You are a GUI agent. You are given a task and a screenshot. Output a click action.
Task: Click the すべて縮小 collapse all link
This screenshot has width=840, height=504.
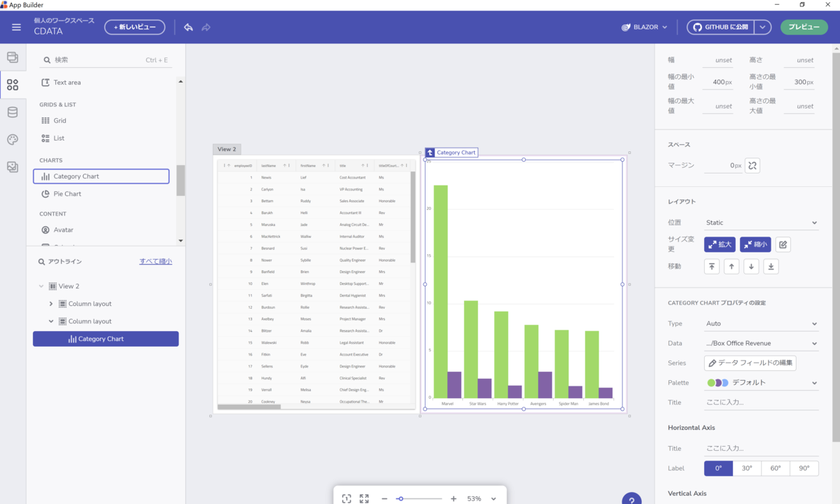pos(155,261)
